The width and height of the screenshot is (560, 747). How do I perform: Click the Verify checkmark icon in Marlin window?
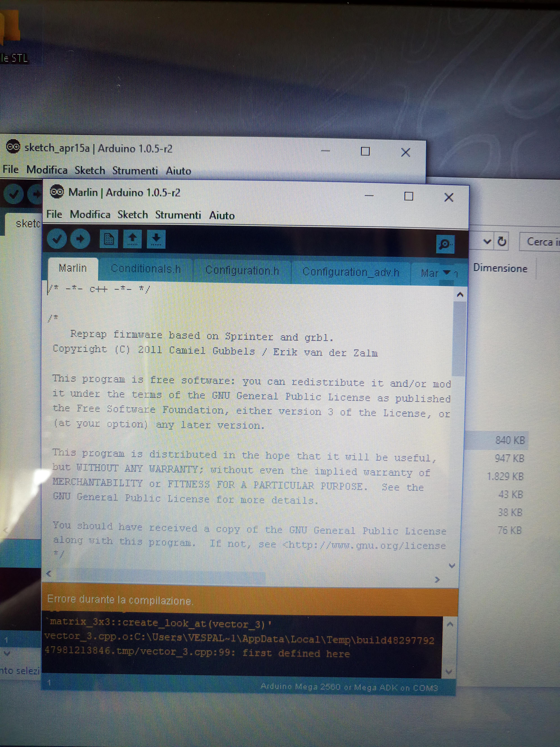pyautogui.click(x=57, y=239)
